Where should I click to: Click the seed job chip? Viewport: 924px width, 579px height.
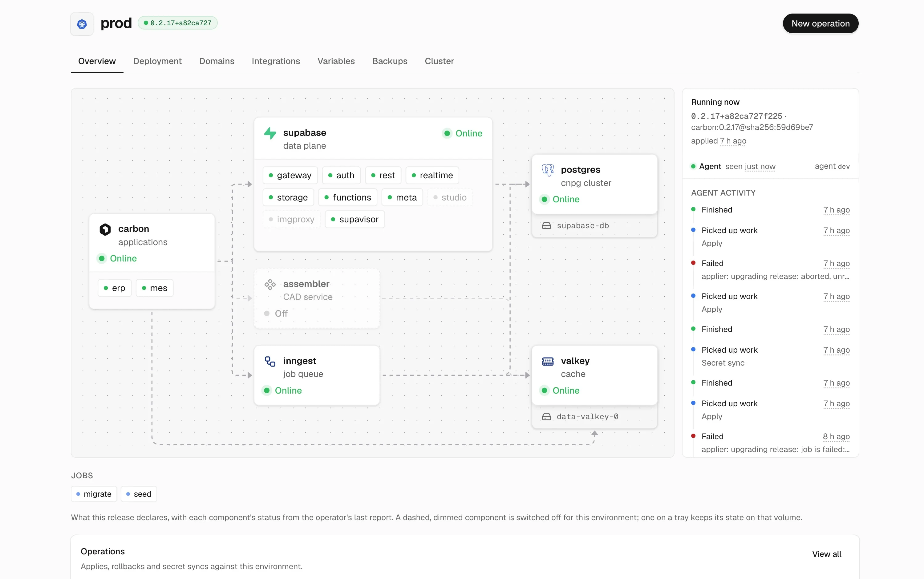click(x=139, y=494)
